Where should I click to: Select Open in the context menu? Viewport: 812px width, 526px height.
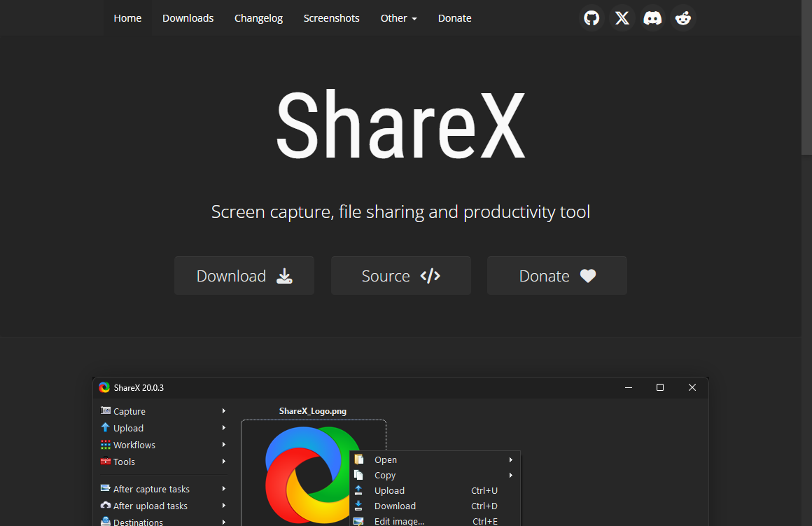[x=435, y=459]
